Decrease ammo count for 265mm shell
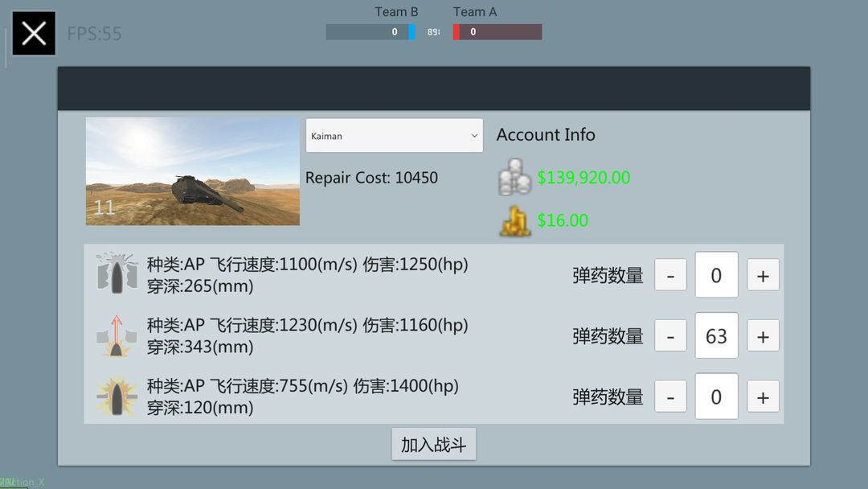Image resolution: width=868 pixels, height=489 pixels. pos(670,275)
